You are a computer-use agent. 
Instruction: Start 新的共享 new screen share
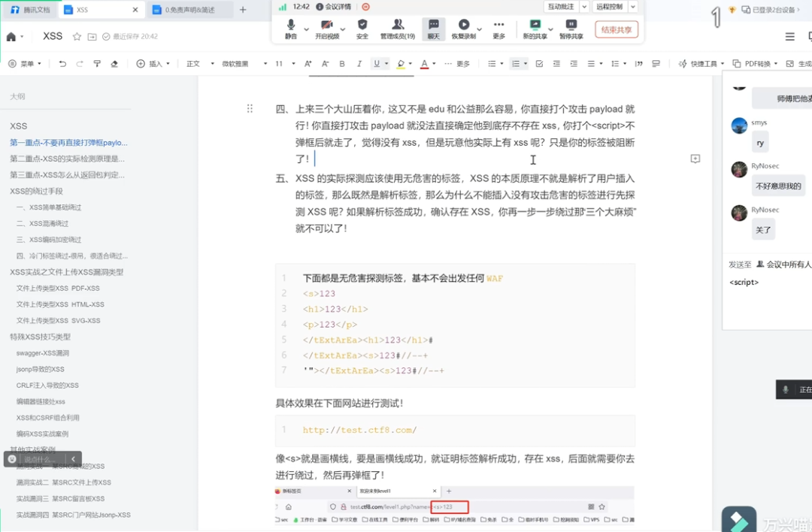pos(535,29)
